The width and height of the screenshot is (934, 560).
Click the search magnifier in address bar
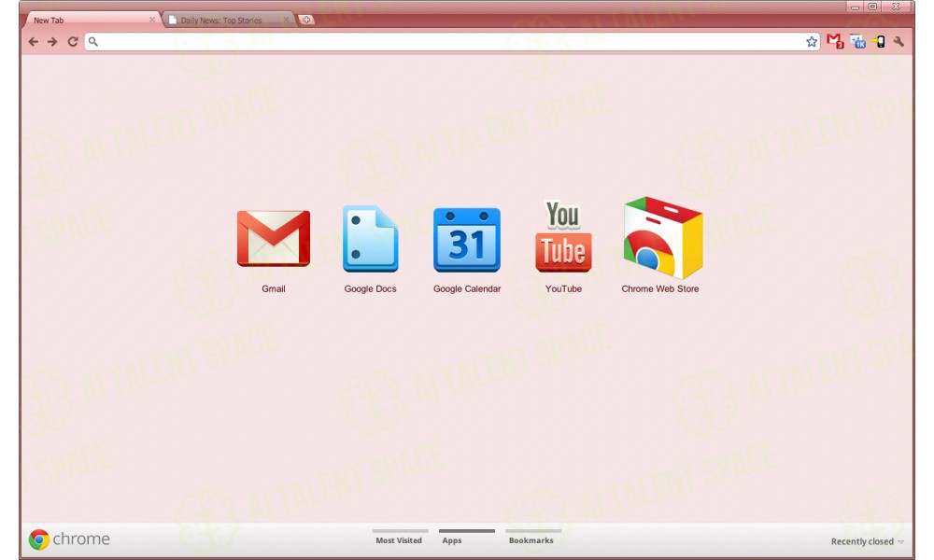(x=93, y=42)
